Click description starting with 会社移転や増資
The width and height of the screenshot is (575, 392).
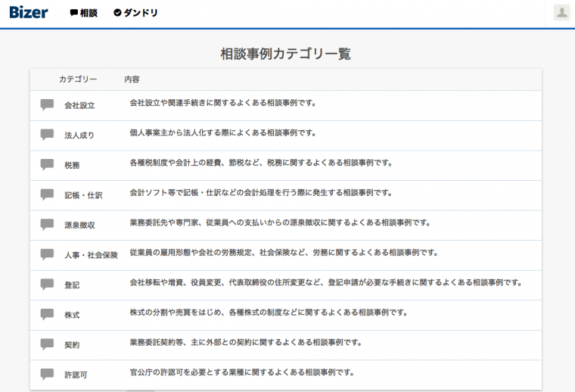[326, 282]
